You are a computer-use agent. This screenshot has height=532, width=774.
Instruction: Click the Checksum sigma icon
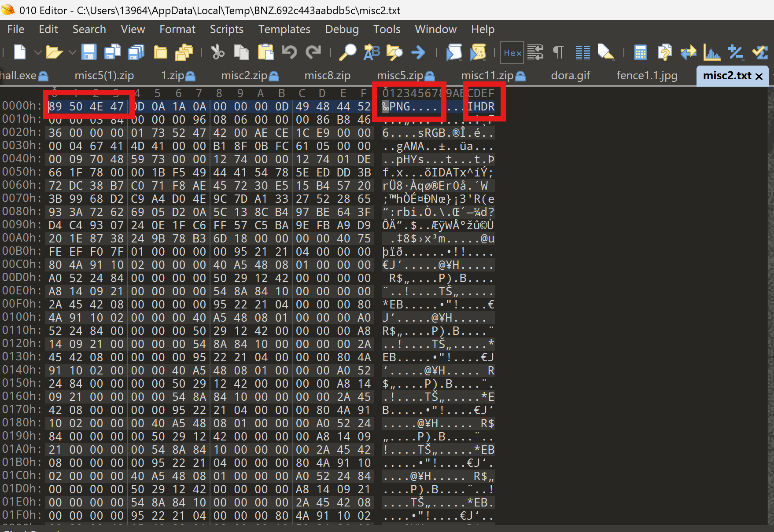click(759, 52)
